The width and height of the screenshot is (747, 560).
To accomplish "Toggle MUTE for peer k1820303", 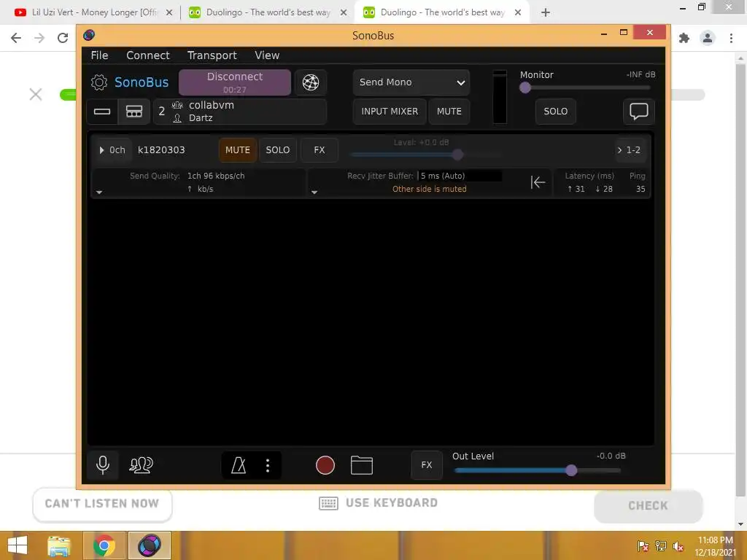I will click(x=238, y=150).
